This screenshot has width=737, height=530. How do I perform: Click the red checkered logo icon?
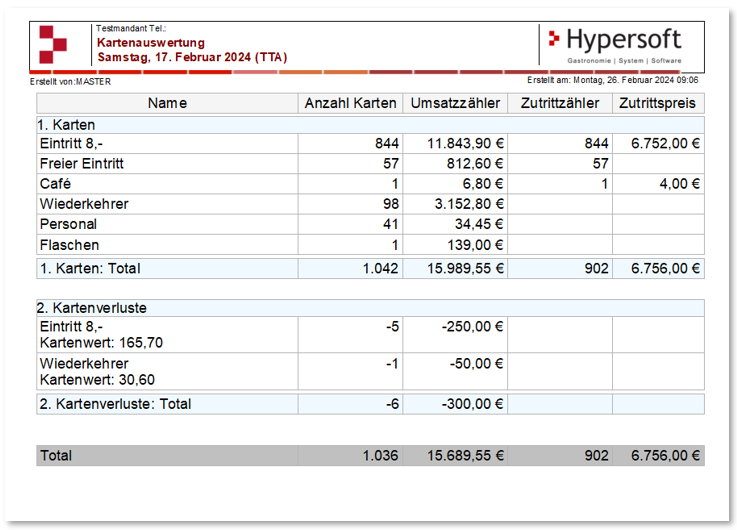point(53,45)
